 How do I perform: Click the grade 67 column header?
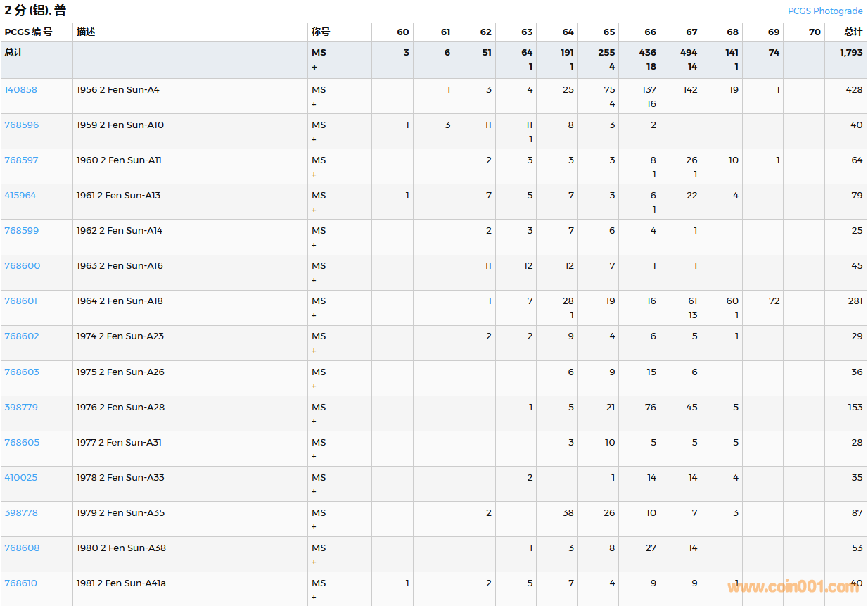click(691, 32)
